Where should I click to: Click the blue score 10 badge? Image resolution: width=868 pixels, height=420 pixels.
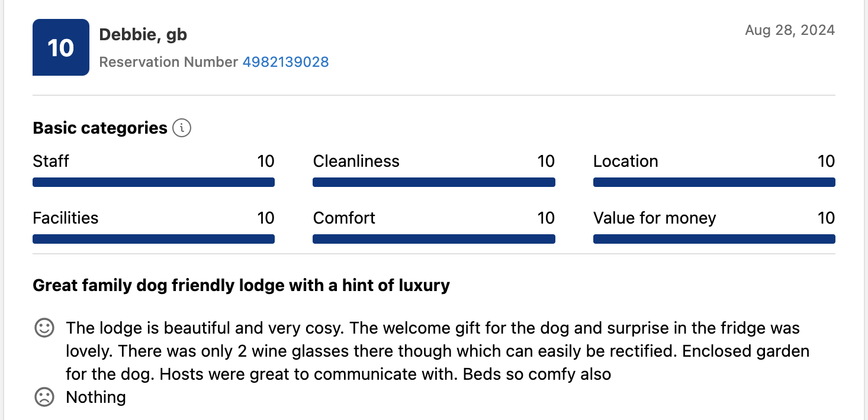point(61,47)
